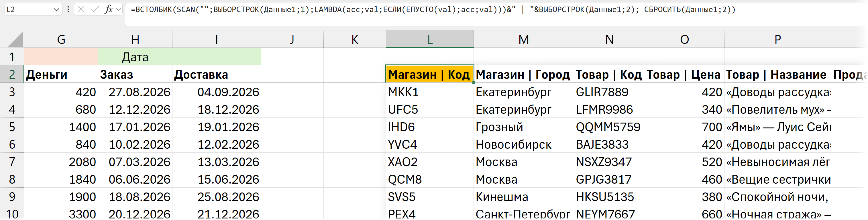Click cell with value 2080
868x220 pixels.
61,162
